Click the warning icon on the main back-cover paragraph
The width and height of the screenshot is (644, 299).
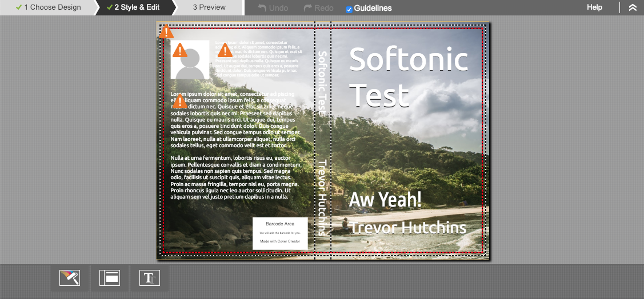coord(180,102)
